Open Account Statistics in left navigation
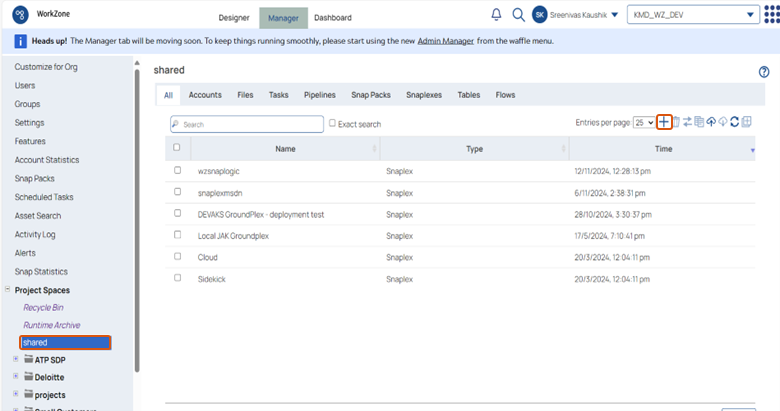The width and height of the screenshot is (780, 411). pos(47,160)
